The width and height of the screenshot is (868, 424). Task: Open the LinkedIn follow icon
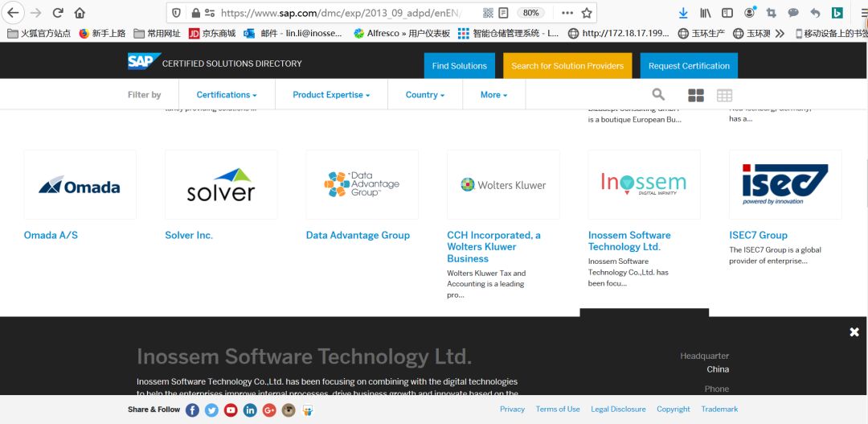pos(250,410)
